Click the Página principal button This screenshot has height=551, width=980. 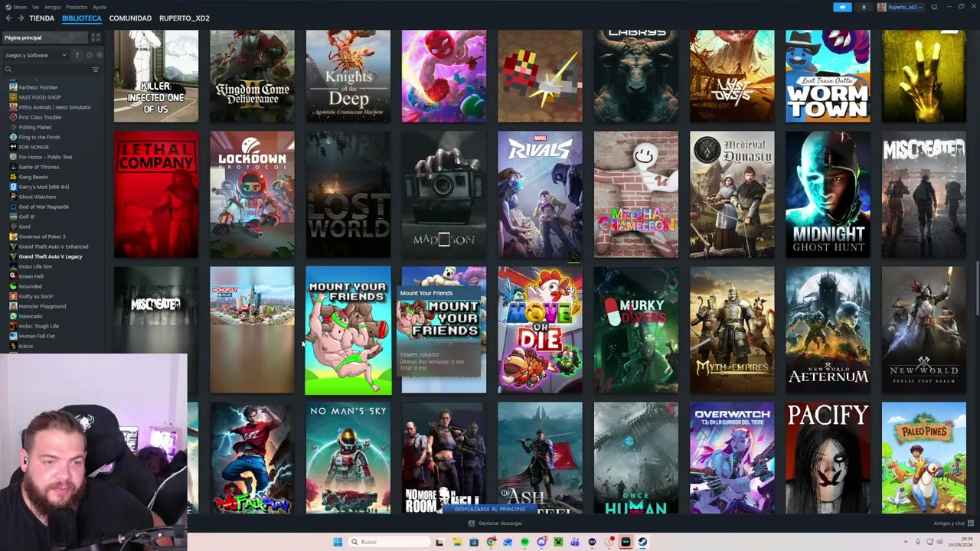pyautogui.click(x=44, y=37)
